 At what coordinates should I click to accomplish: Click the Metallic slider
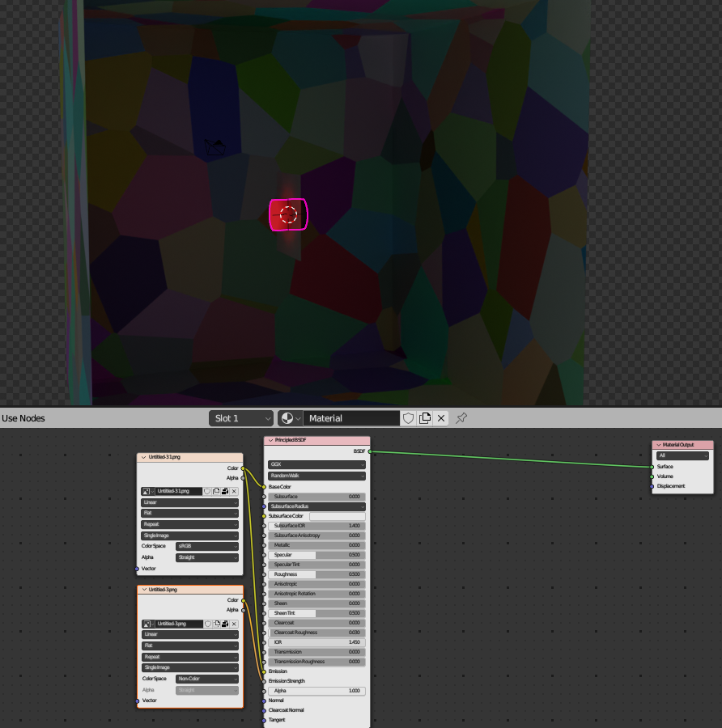[316, 545]
